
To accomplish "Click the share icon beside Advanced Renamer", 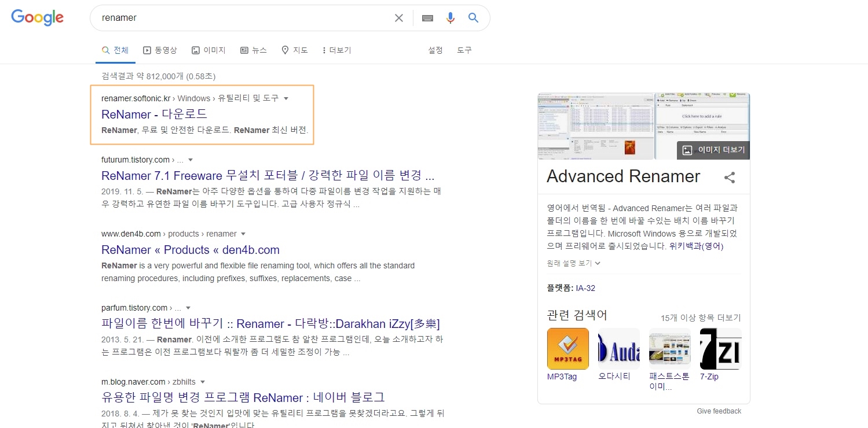I will (x=730, y=178).
